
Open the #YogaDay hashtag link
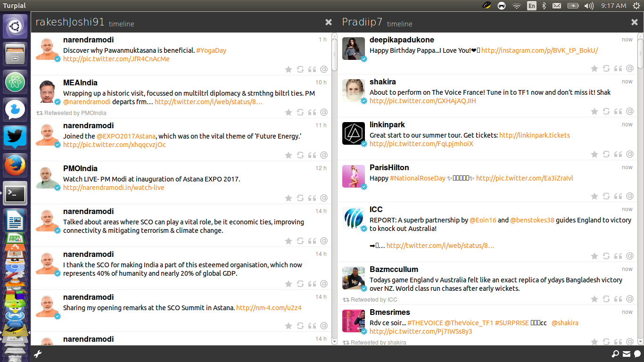click(211, 50)
